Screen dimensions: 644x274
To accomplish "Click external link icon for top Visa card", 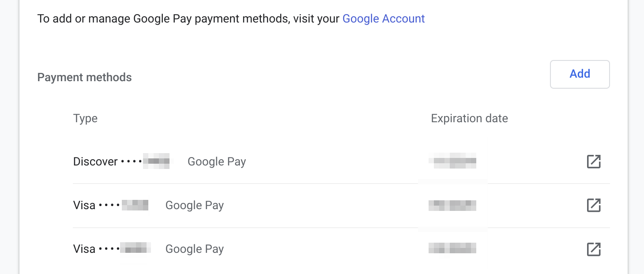I will [594, 205].
